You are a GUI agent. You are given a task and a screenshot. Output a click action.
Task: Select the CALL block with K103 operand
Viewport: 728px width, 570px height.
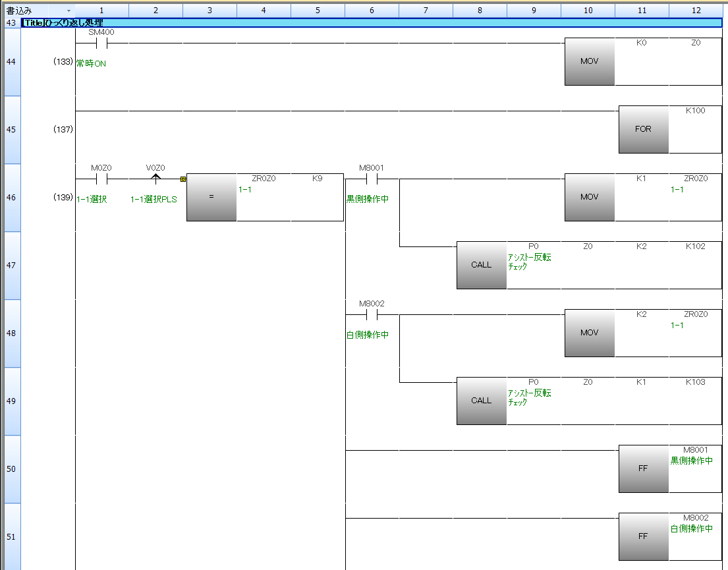pos(482,401)
